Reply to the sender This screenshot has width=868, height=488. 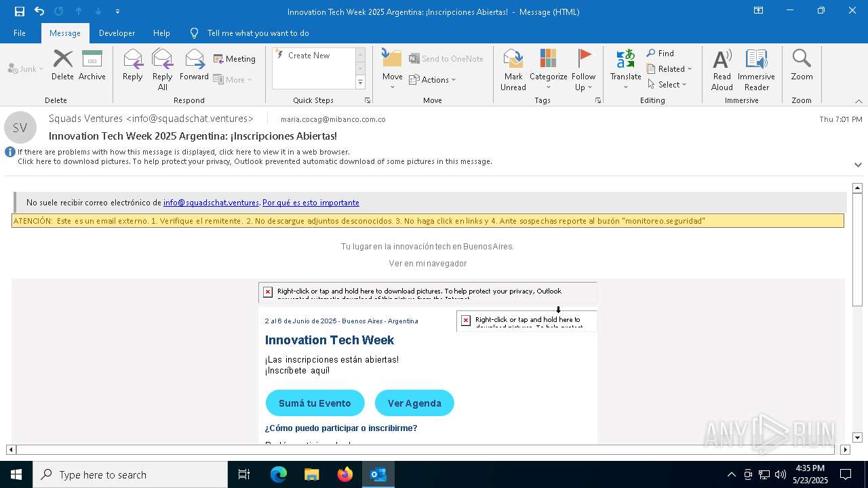[133, 65]
